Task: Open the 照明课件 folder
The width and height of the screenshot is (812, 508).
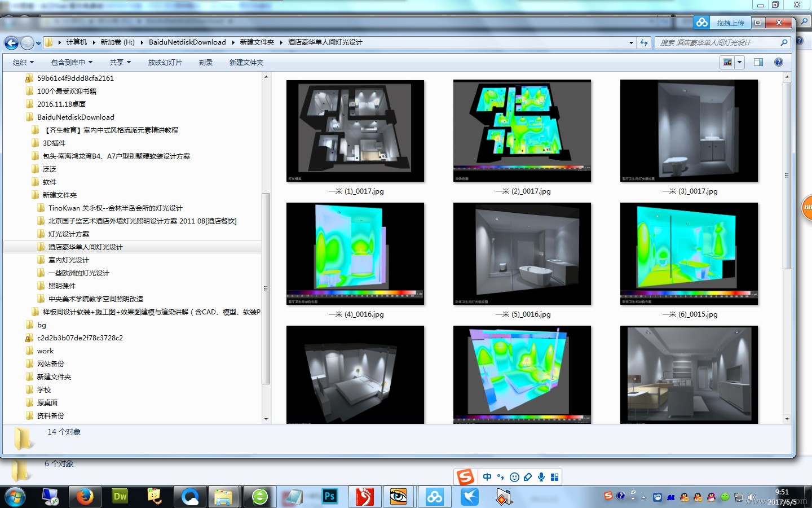Action: click(x=61, y=286)
